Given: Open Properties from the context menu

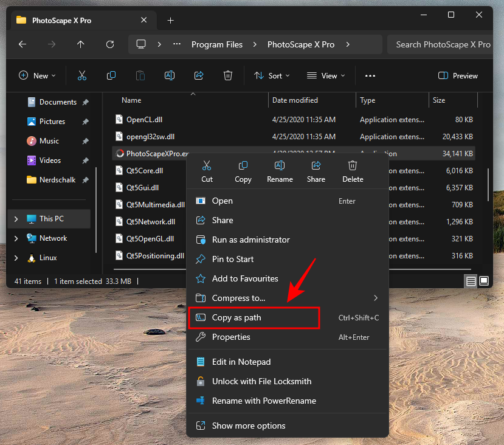Looking at the screenshot, I should pyautogui.click(x=288, y=337).
